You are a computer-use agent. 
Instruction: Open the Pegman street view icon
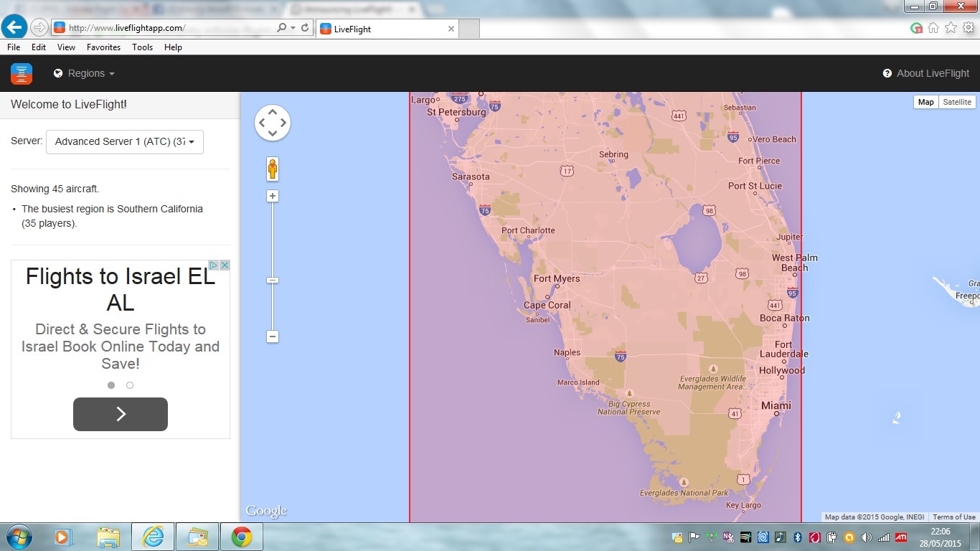[273, 169]
